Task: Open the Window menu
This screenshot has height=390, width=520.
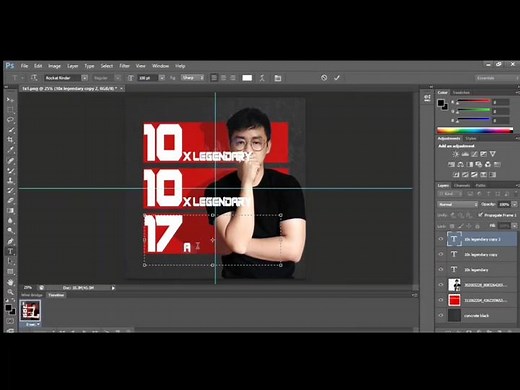Action: click(160, 66)
